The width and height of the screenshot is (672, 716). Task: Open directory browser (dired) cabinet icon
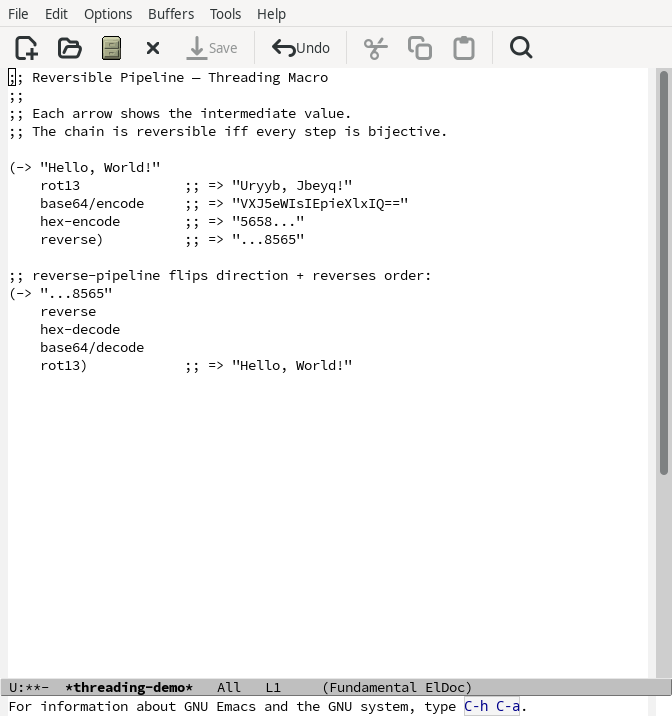point(111,48)
